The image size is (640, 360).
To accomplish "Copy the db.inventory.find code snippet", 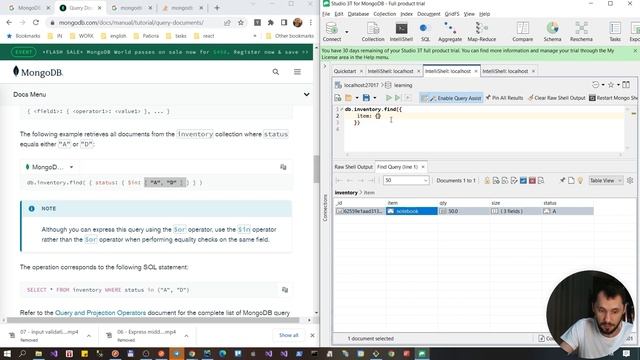I will (283, 167).
